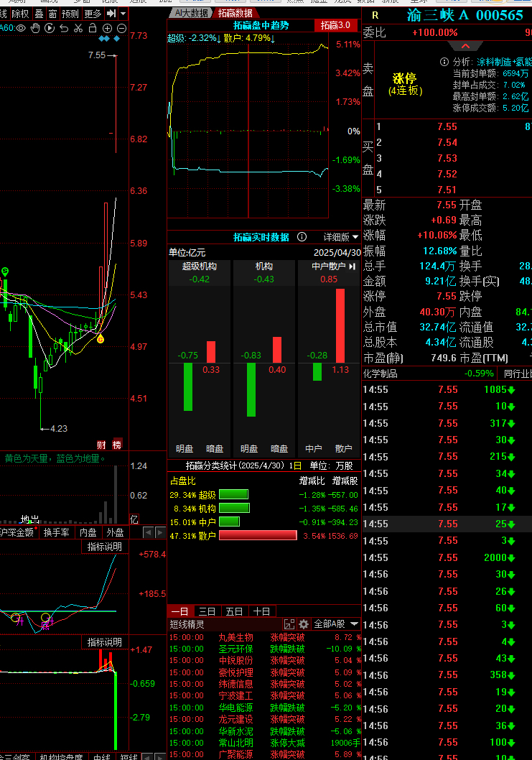This screenshot has height=760, width=532.
Task: Click the 财 marker on the chart
Action: 101,445
